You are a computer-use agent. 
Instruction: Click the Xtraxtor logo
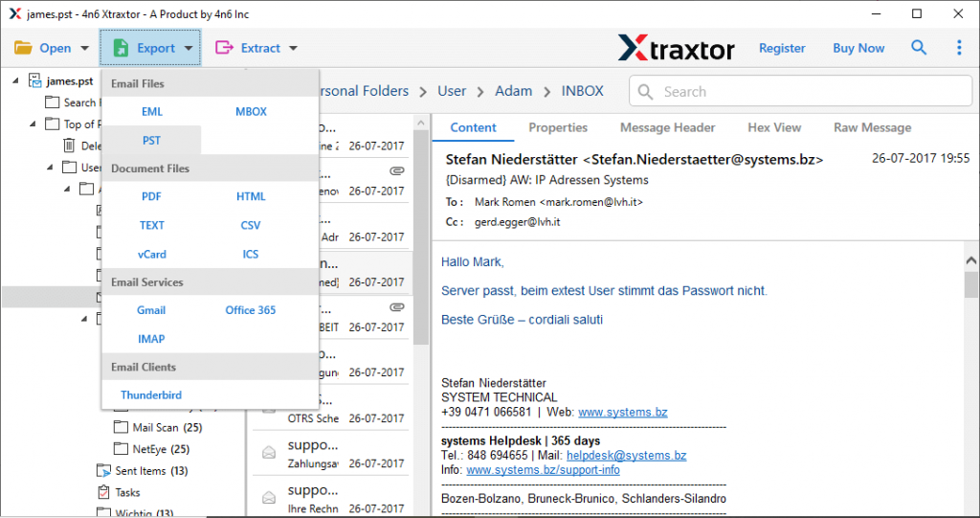click(x=677, y=48)
